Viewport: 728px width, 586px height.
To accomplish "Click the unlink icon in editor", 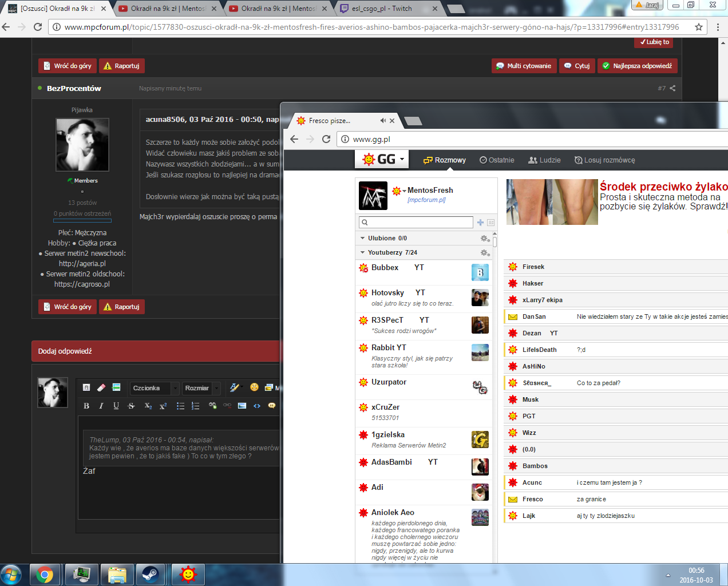I will (x=227, y=406).
